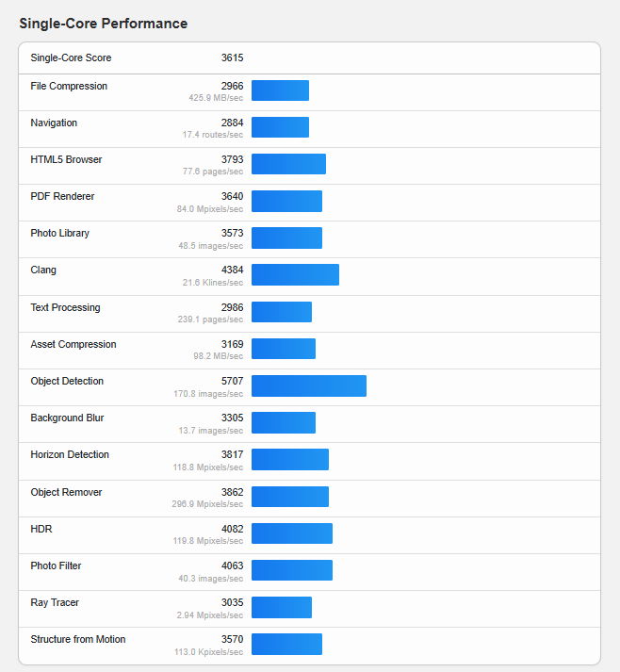Click the Clang score bar
This screenshot has width=620, height=672.
coord(295,274)
